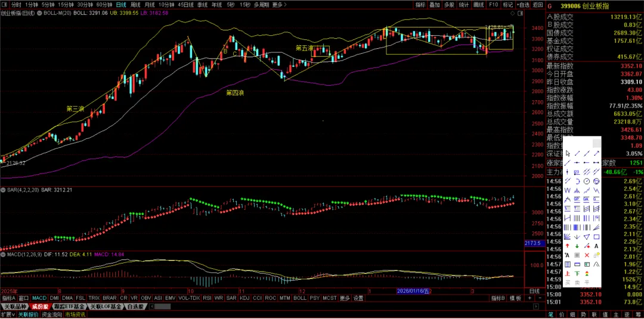Image resolution: width=644 pixels, height=319 pixels.
Task: Select the circle with clock-hand tool
Action: pyautogui.click(x=587, y=181)
